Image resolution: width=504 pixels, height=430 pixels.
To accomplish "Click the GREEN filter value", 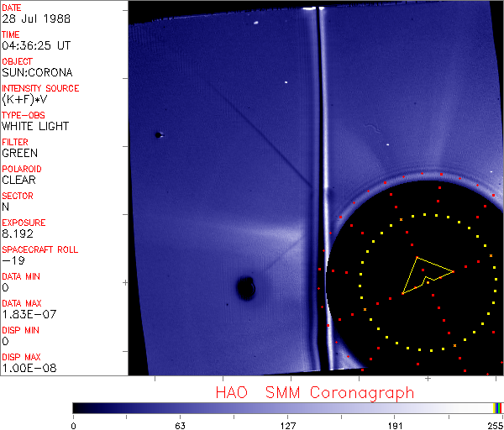I will pyautogui.click(x=19, y=153).
